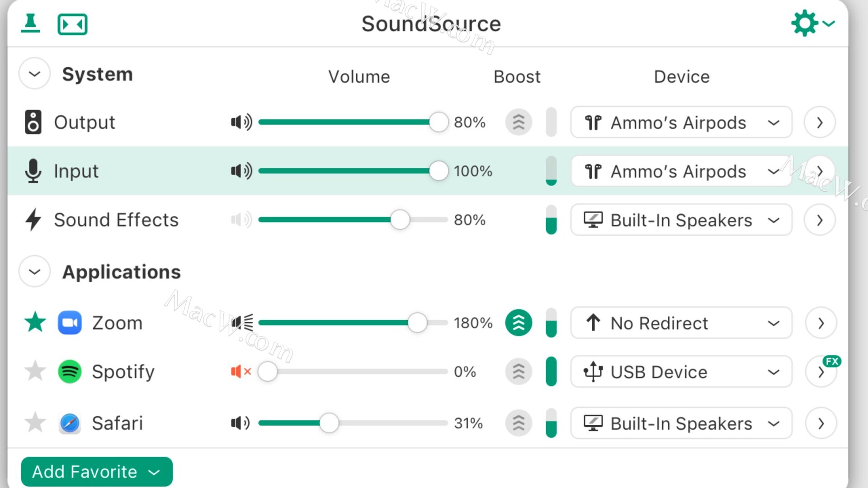Click the Zoom app icon
Screen dimensions: 868x488
(70, 323)
